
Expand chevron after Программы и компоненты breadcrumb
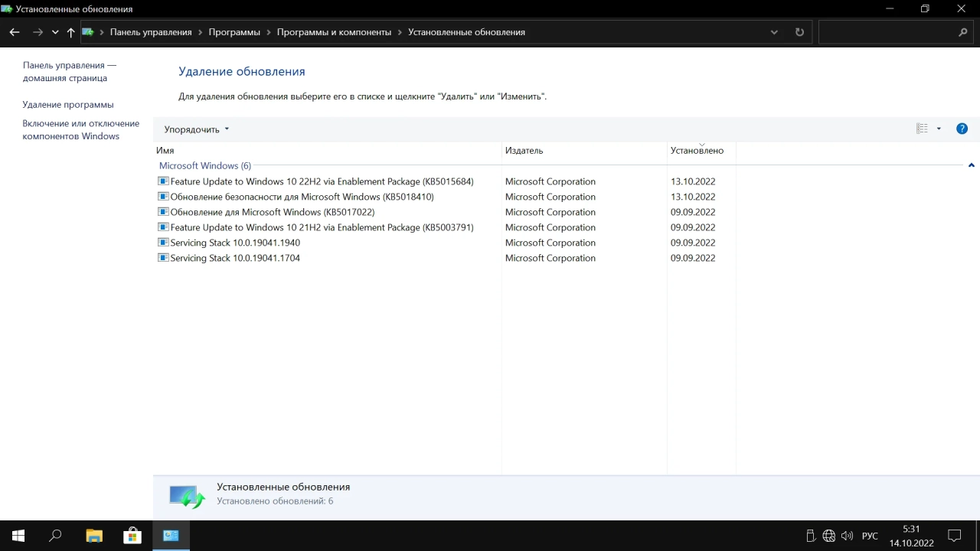coord(400,32)
